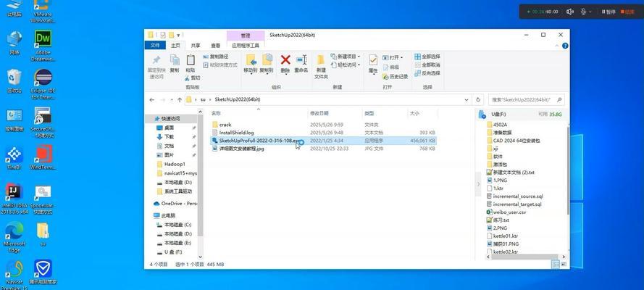Mute the speaker in the recording toolbar

569,12
